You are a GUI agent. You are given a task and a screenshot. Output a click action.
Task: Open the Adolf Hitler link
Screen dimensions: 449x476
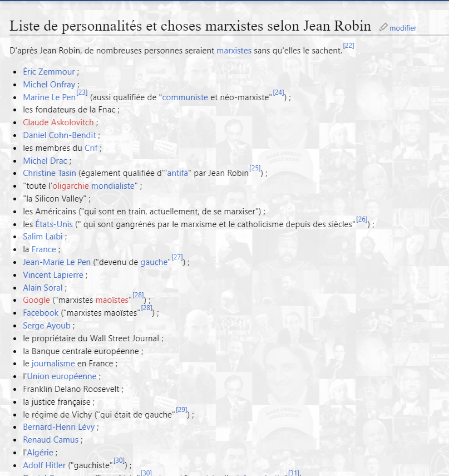45,465
